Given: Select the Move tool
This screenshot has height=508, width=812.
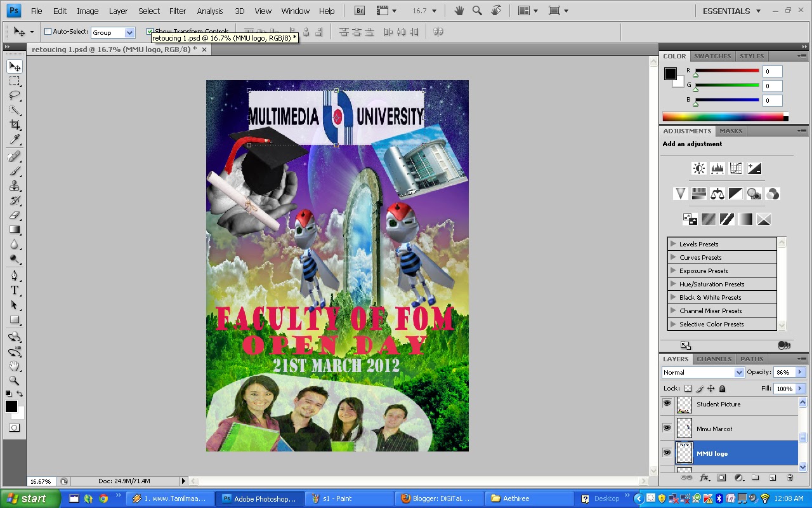Looking at the screenshot, I should [15, 67].
